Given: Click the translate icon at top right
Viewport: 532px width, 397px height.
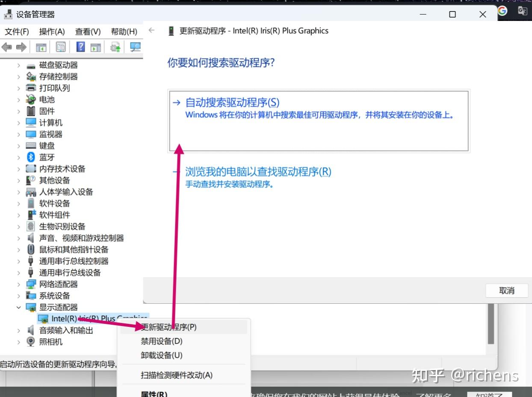Looking at the screenshot, I should [x=523, y=11].
